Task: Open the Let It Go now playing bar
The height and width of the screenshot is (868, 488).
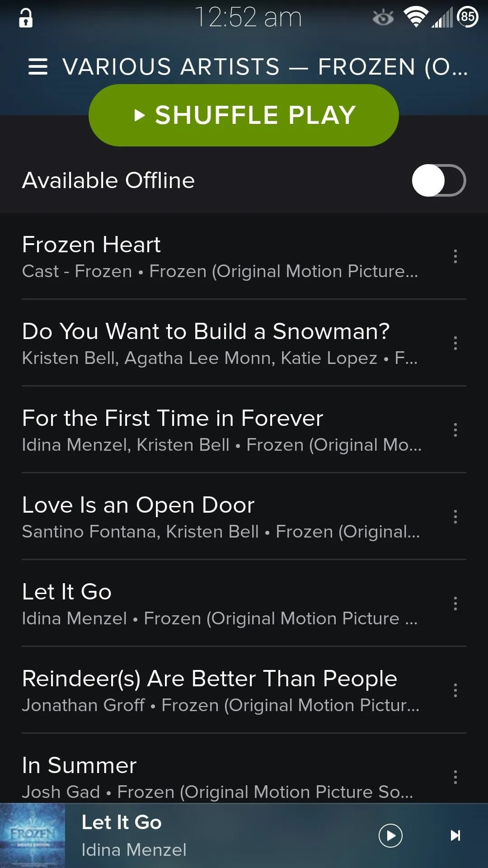Action: [217, 835]
